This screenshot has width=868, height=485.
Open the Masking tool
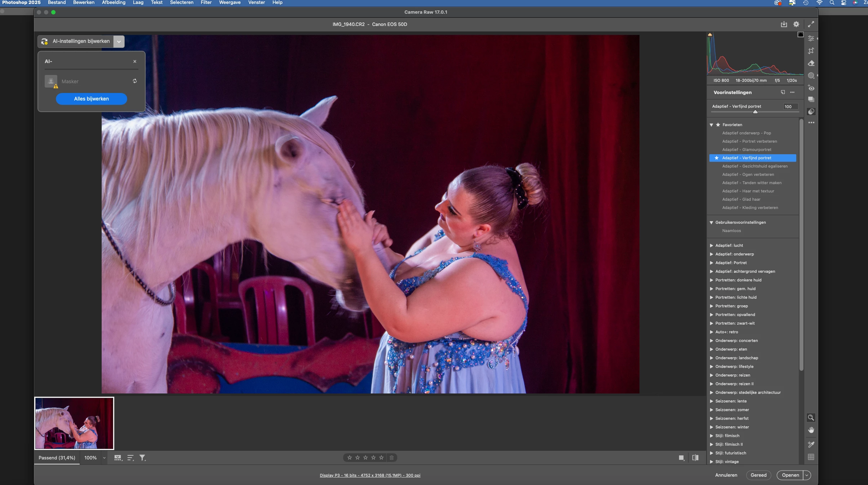click(x=811, y=76)
